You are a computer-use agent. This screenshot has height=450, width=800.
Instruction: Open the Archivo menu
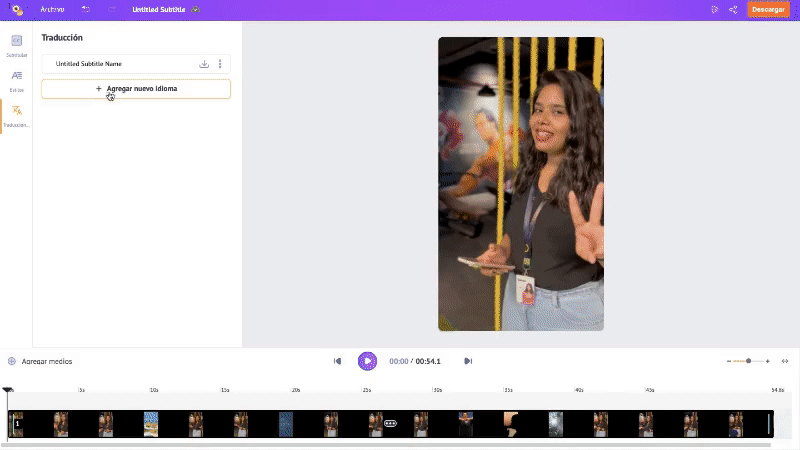tap(52, 9)
